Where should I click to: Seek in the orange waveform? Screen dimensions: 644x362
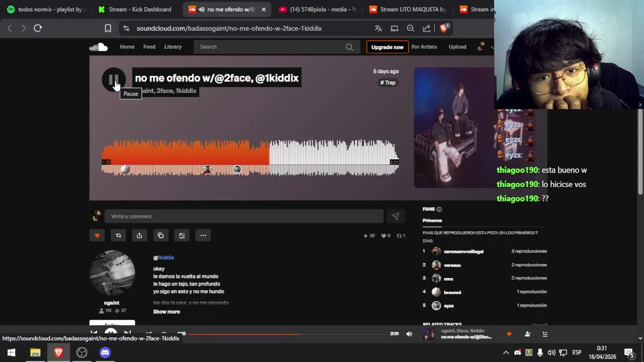point(186,152)
